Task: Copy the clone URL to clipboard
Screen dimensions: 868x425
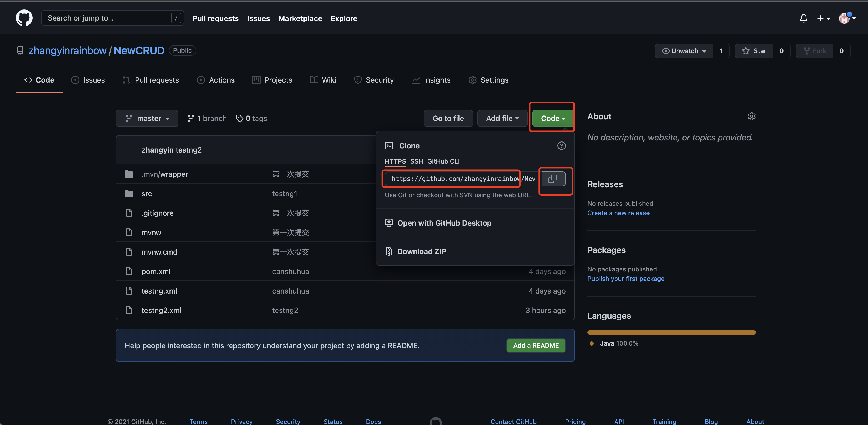Action: pyautogui.click(x=553, y=179)
